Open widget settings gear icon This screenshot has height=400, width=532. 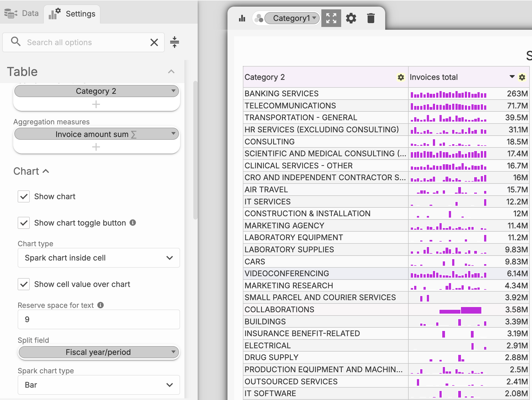(351, 18)
